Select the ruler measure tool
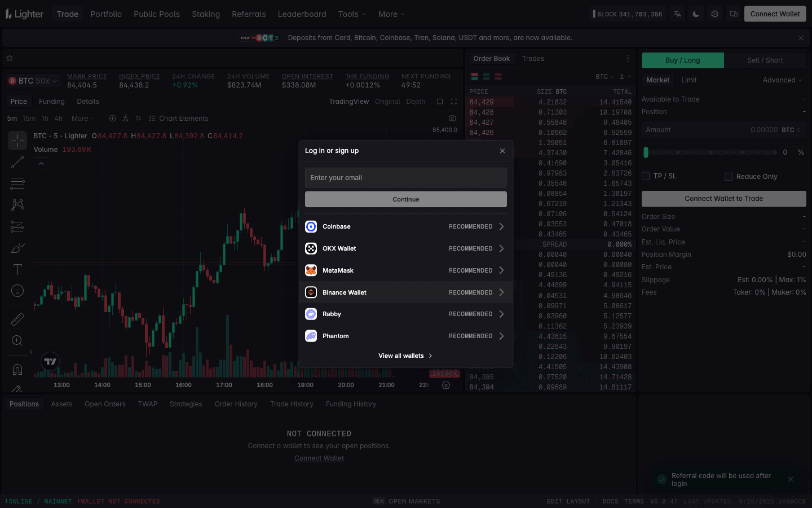 pyautogui.click(x=17, y=319)
